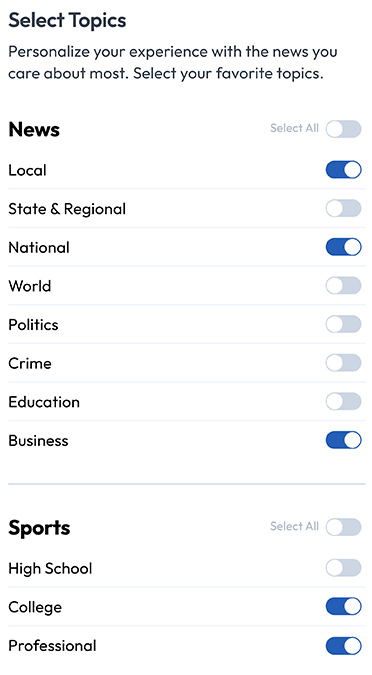Viewport: 372px width, 675px height.
Task: Click the Local topic label
Action: pos(27,170)
